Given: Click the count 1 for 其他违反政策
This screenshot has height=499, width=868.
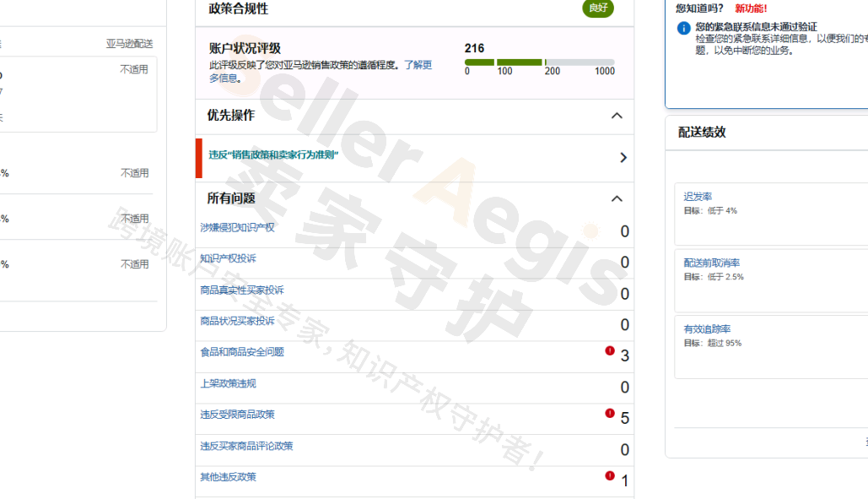Looking at the screenshot, I should coord(624,480).
